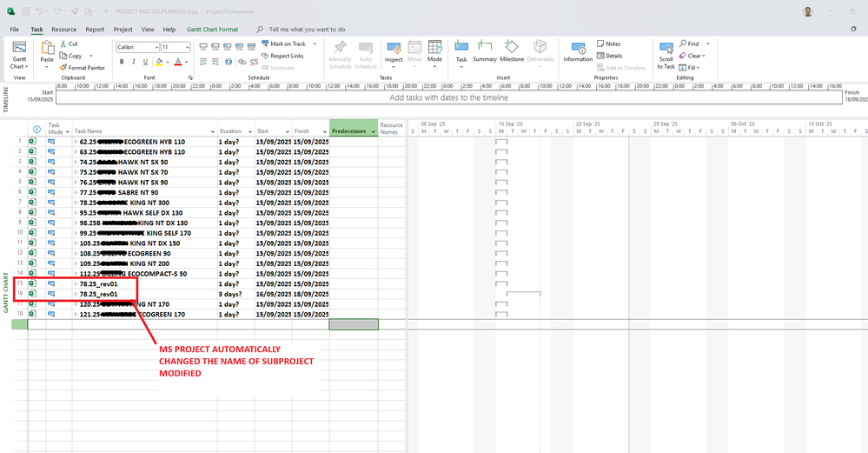Select the 3 days? duration cell
Image resolution: width=868 pixels, height=453 pixels.
pyautogui.click(x=236, y=294)
